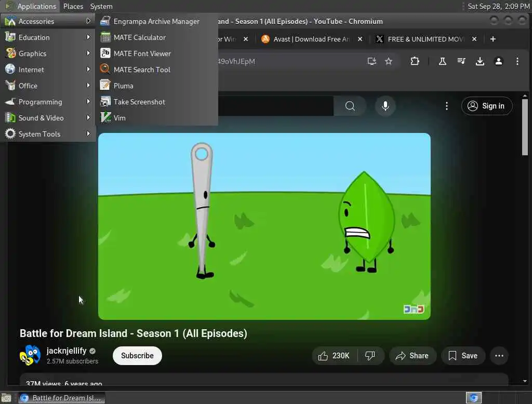Open MATE Font Viewer
The width and height of the screenshot is (532, 404).
tap(157, 53)
